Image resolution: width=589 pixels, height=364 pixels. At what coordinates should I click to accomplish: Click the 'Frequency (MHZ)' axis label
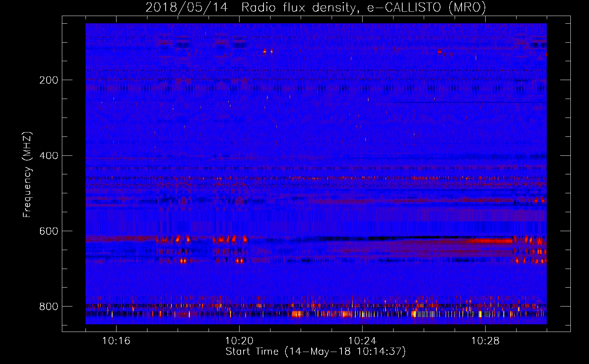pos(27,174)
